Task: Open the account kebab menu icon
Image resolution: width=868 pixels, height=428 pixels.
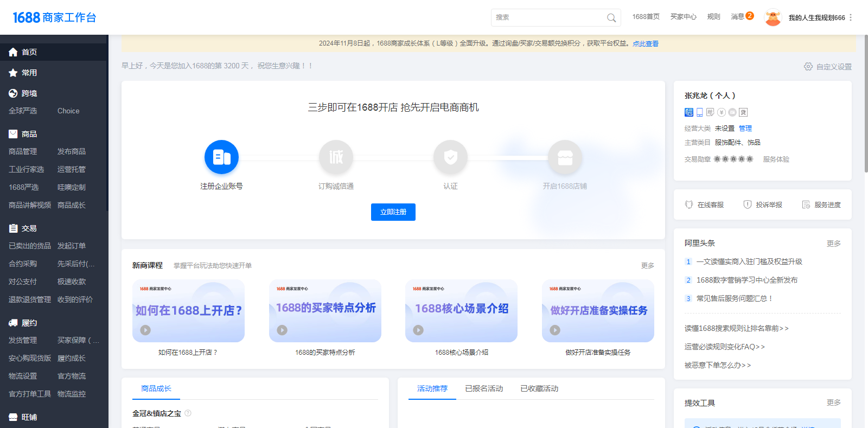Action: pos(851,17)
